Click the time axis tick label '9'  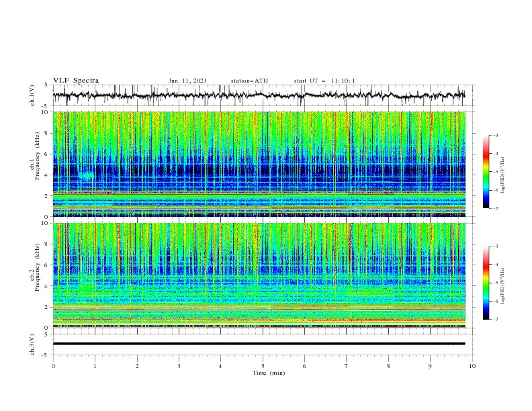click(430, 366)
